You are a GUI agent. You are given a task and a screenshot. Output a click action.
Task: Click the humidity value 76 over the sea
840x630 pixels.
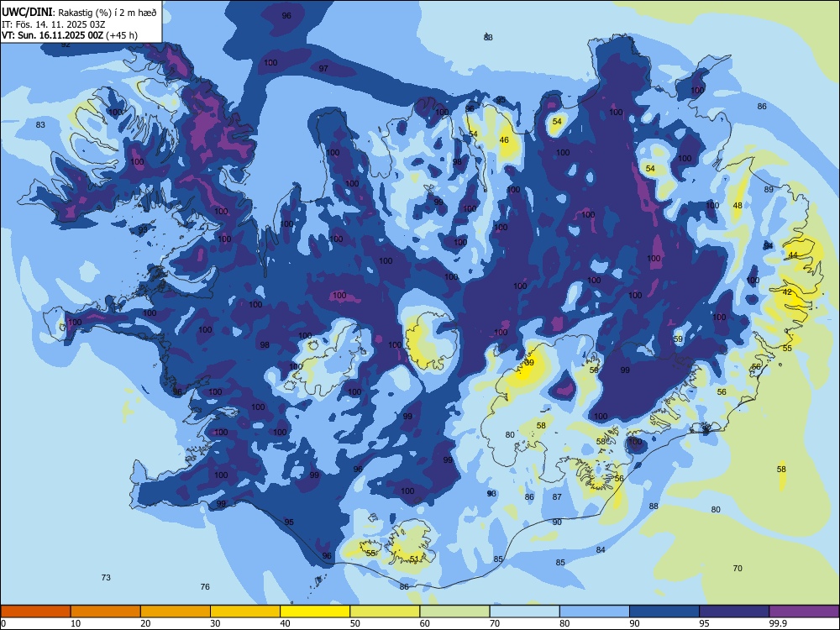[x=205, y=586]
